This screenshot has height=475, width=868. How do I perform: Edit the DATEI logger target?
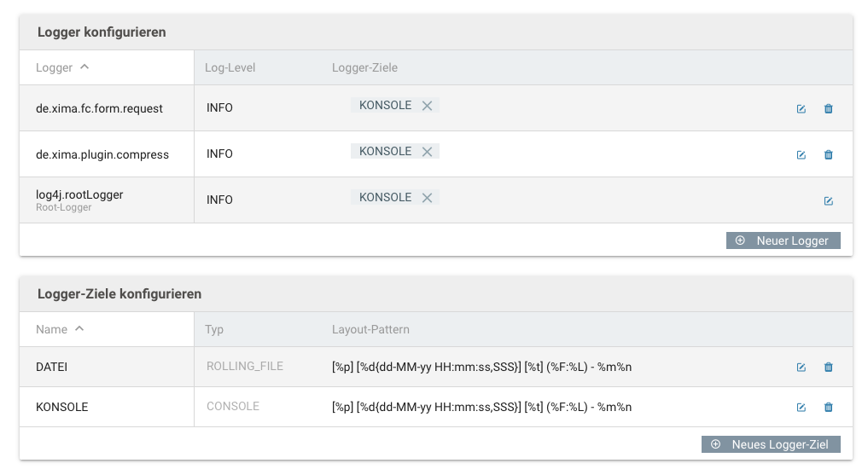pos(801,368)
